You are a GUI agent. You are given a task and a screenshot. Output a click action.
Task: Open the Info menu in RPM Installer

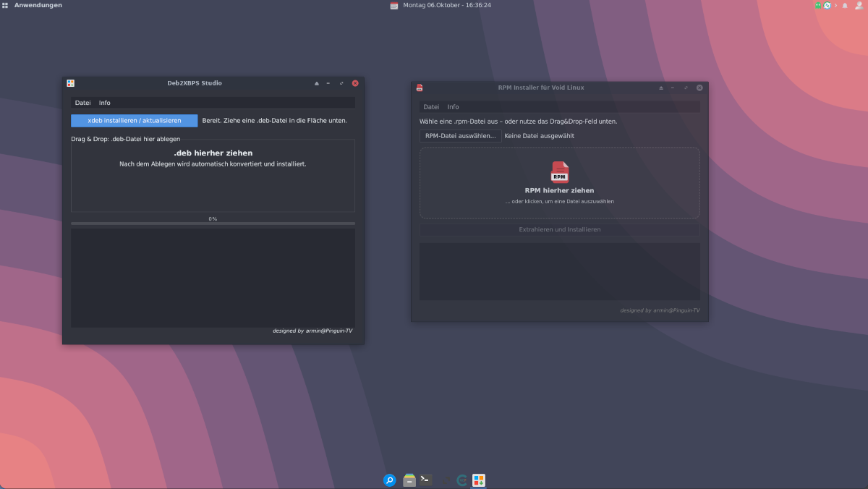pos(453,107)
